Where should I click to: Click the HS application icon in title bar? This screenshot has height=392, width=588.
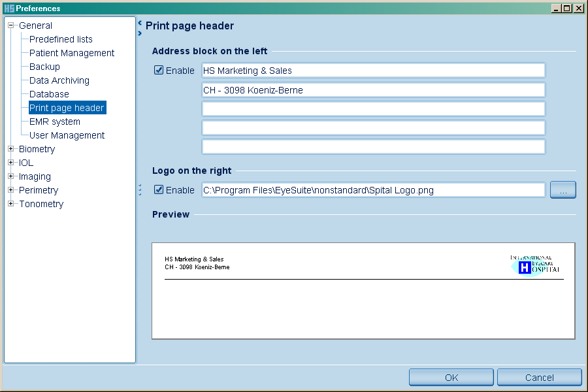(x=8, y=8)
